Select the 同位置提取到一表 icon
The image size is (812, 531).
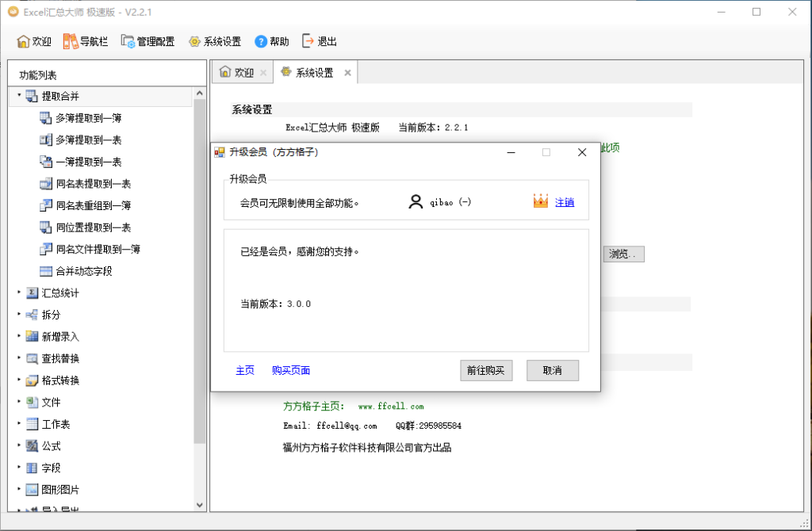(45, 227)
